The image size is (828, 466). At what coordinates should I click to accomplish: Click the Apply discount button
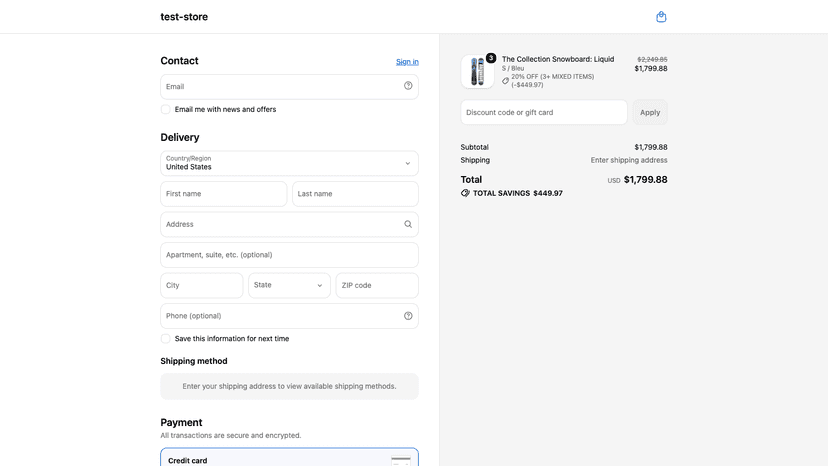tap(650, 113)
